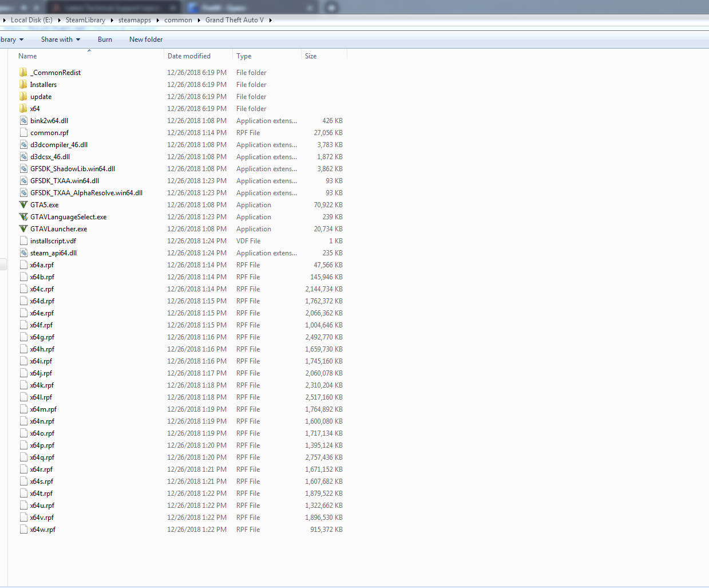Click the 70,922 KB size of GTA5.exe
The image size is (709, 588).
point(328,205)
